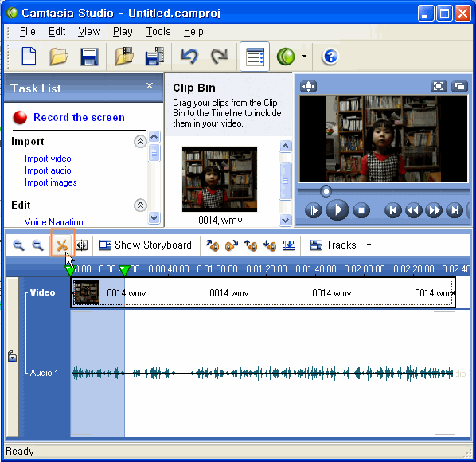The image size is (476, 462).
Task: Open the View menu
Action: click(89, 32)
